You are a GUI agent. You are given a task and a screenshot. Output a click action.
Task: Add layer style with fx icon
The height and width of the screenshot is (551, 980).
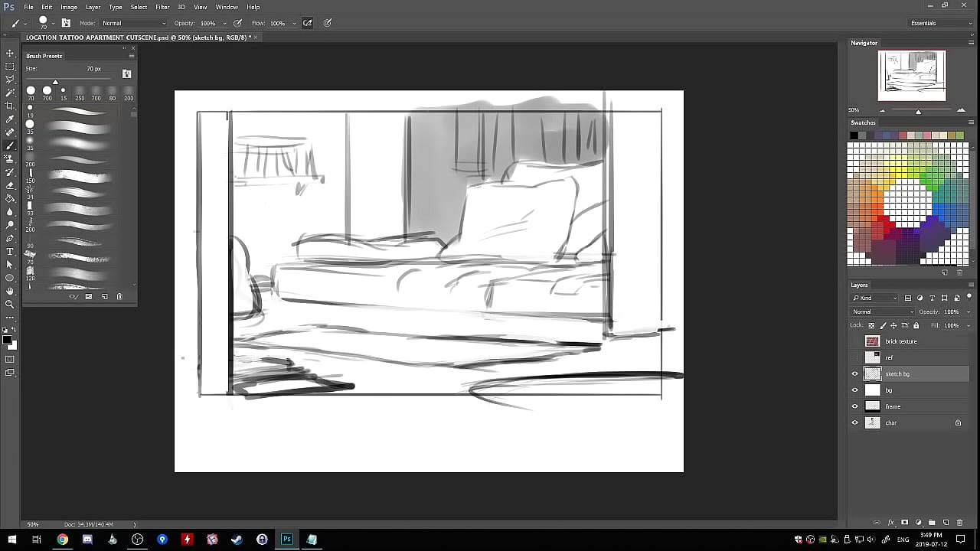point(891,522)
